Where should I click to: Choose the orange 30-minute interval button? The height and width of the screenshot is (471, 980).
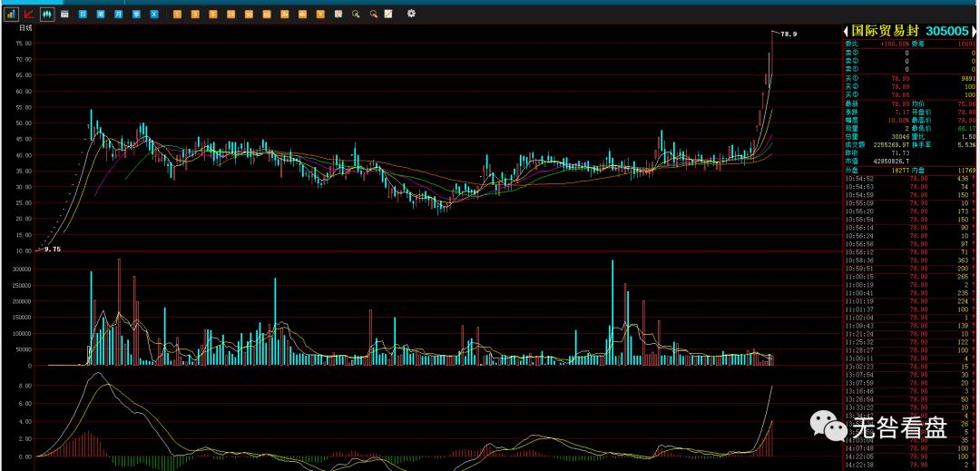pyautogui.click(x=249, y=14)
